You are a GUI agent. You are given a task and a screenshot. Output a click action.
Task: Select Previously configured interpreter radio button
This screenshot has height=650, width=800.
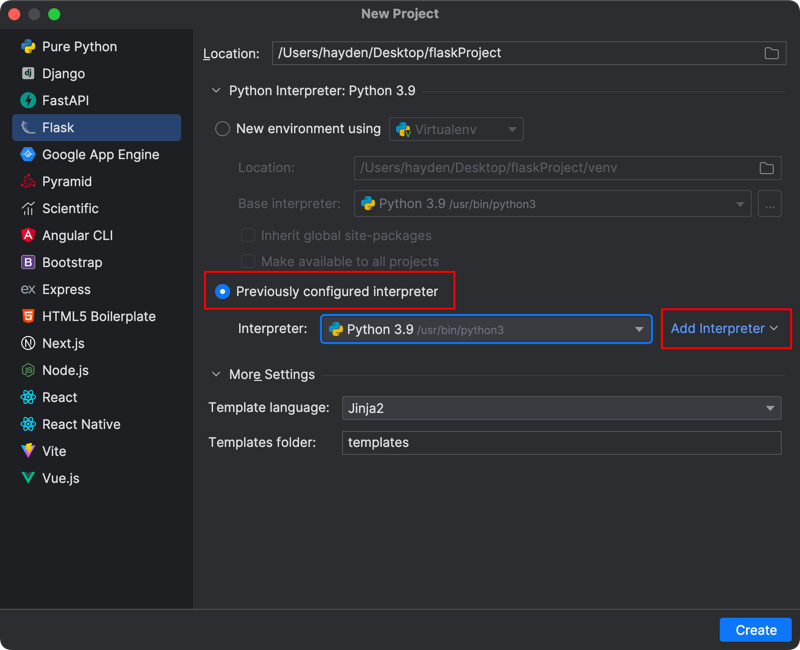223,292
